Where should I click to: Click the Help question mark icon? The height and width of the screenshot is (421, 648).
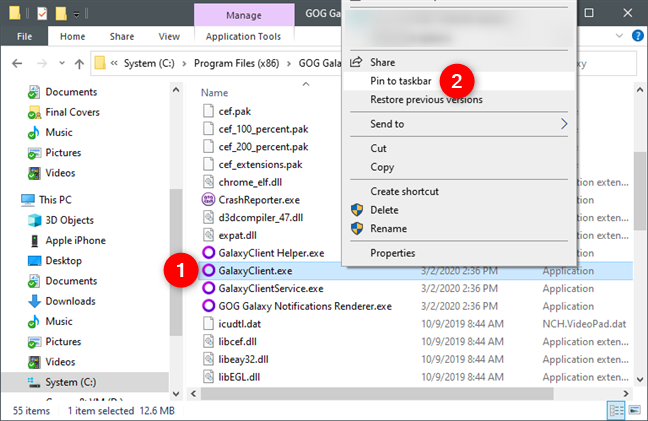click(x=638, y=36)
